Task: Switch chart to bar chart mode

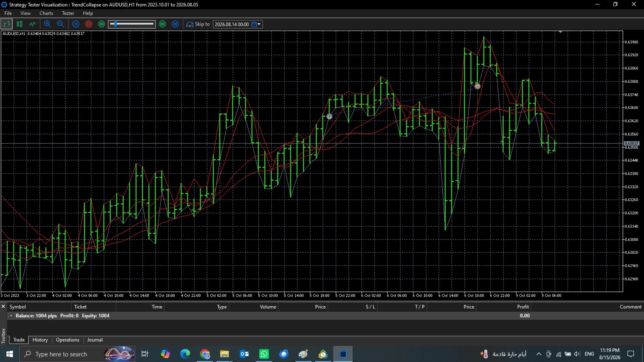Action: click(6, 24)
